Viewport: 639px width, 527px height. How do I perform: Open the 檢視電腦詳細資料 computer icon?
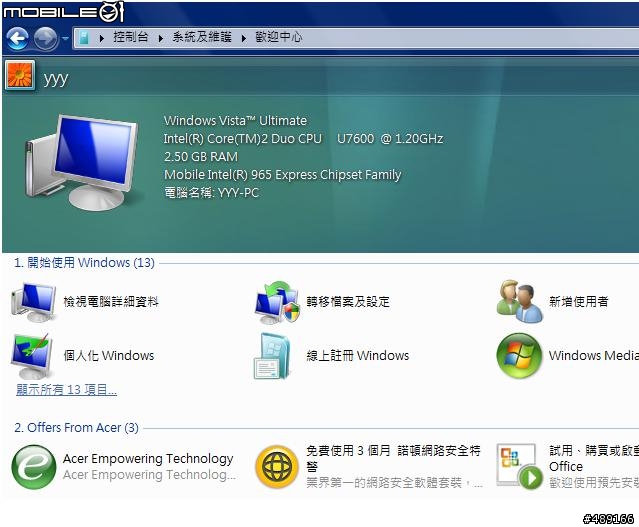[33, 302]
